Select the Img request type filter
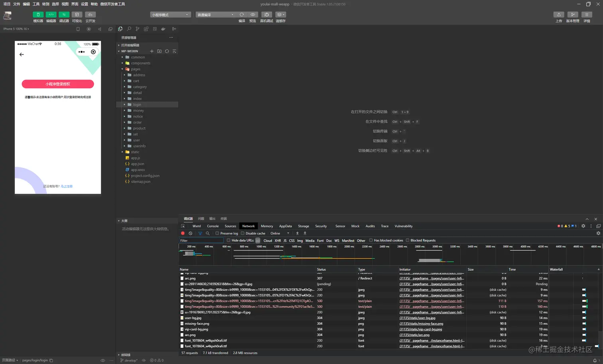Screen dimensions: 603x364 pyautogui.click(x=300, y=240)
